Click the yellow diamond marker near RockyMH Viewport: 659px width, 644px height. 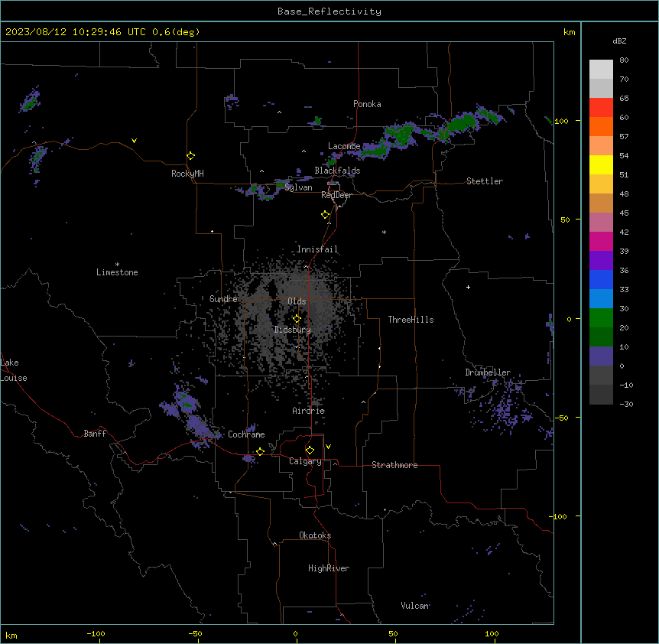[x=190, y=156]
